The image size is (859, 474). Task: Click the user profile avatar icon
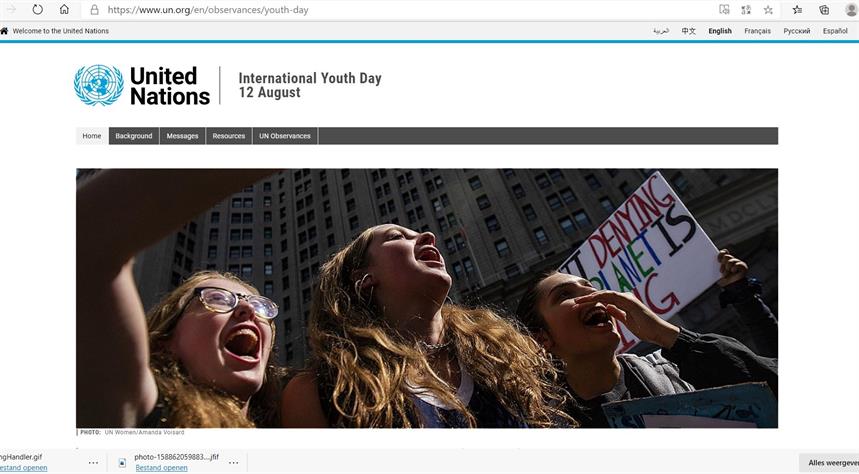(851, 9)
